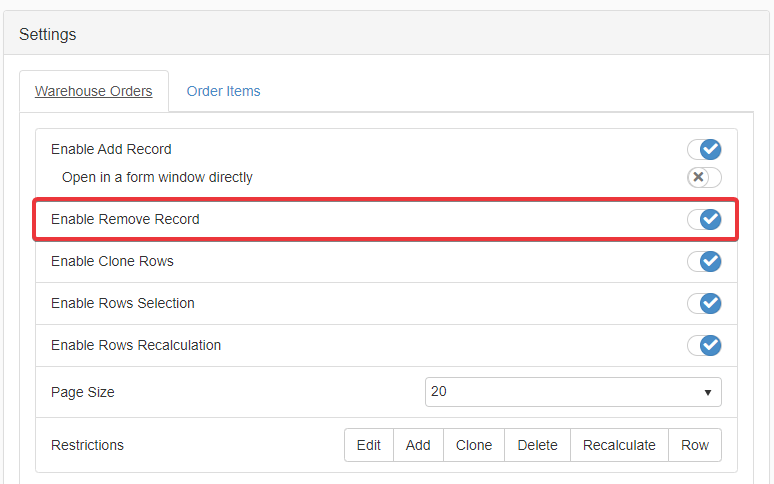This screenshot has width=774, height=484.
Task: Choose the Clone restrictions button
Action: pyautogui.click(x=474, y=445)
